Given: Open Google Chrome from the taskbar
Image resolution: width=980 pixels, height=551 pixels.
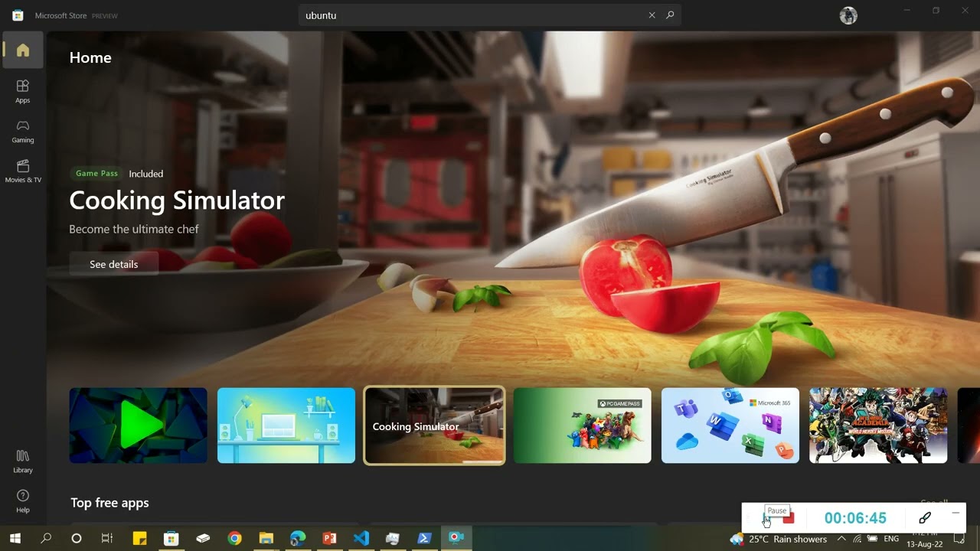Looking at the screenshot, I should click(x=234, y=539).
